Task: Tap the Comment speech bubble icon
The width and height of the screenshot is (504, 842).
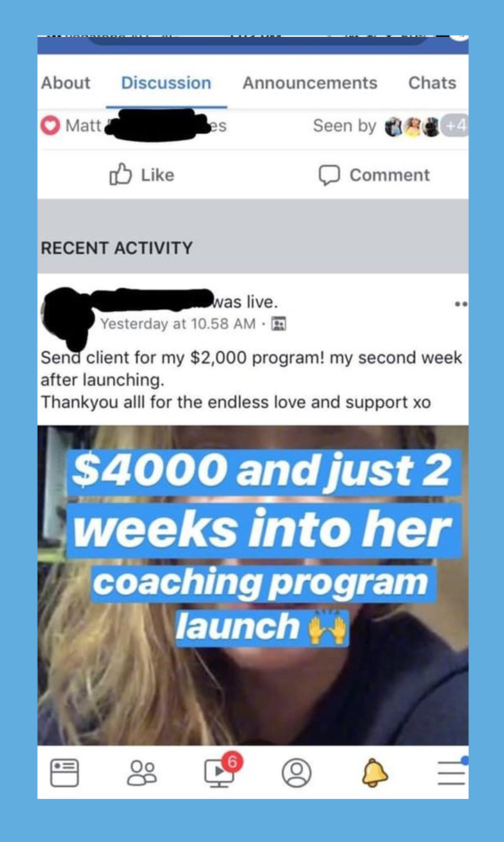Action: pos(328,176)
